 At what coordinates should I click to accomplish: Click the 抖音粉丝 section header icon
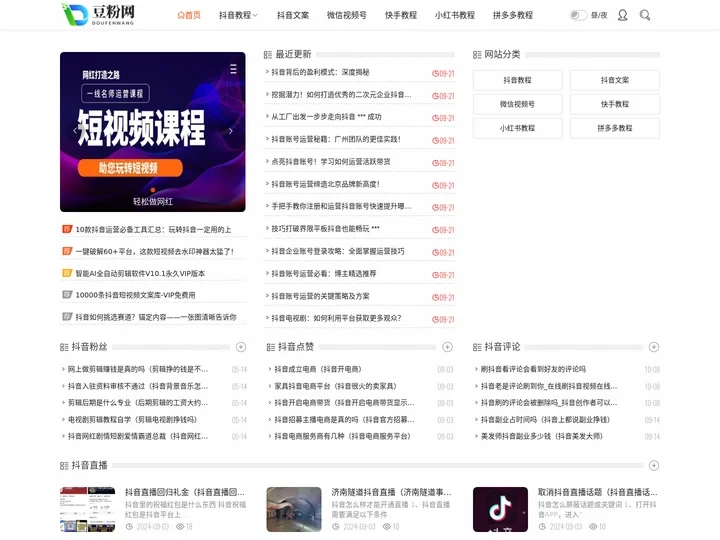64,347
